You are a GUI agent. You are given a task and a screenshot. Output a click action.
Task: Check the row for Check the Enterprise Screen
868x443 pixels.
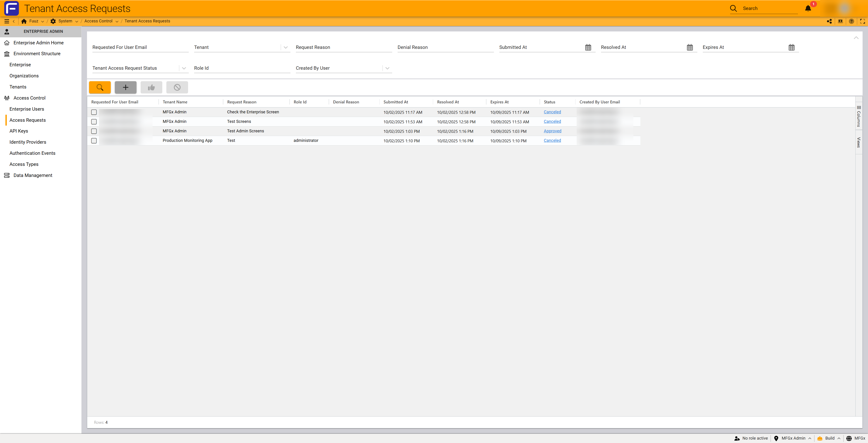click(94, 112)
